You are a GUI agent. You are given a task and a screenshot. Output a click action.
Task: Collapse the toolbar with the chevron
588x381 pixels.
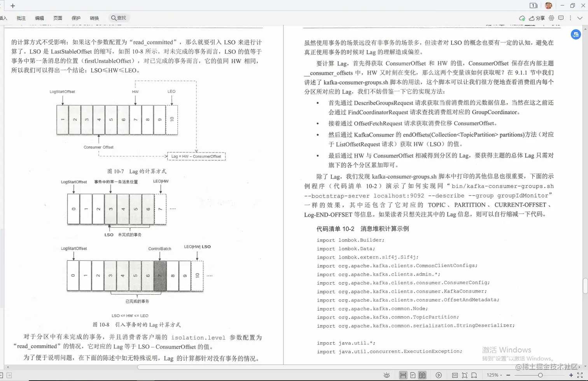581,18
